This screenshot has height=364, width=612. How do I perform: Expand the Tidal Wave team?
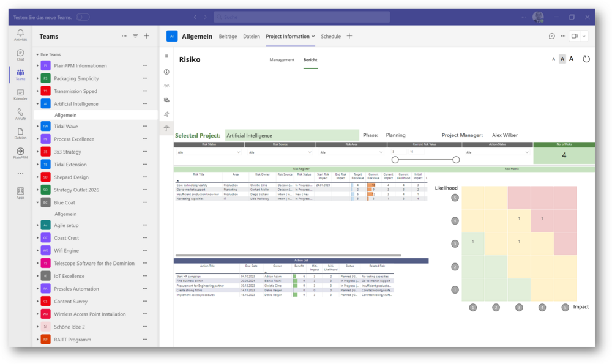pos(37,127)
